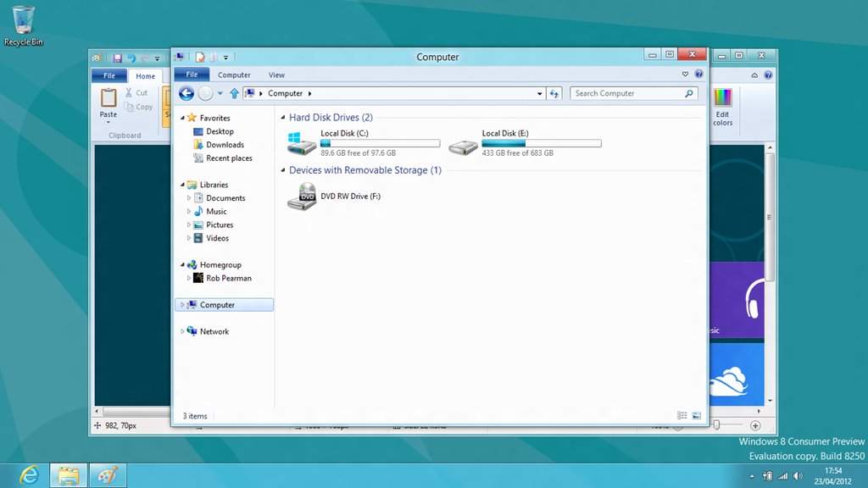Open the Computer ribbon tab
Image resolution: width=868 pixels, height=488 pixels.
(234, 75)
